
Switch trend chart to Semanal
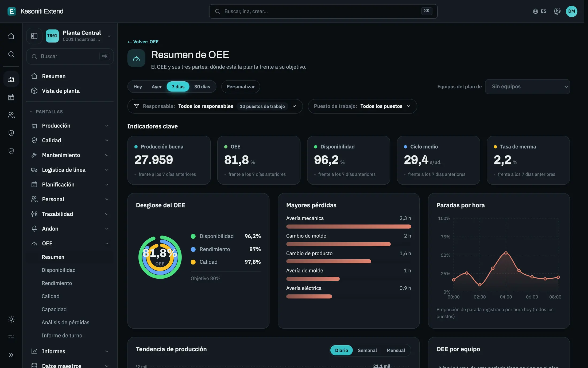click(x=367, y=350)
